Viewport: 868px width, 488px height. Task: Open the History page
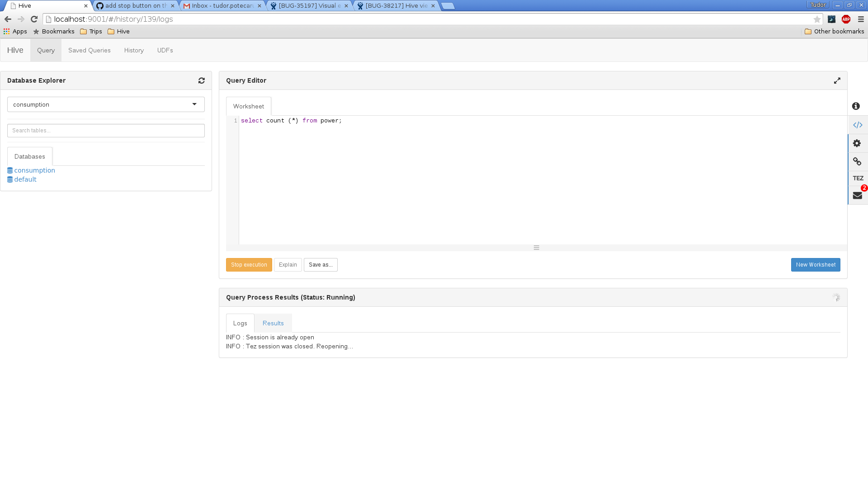click(x=134, y=50)
